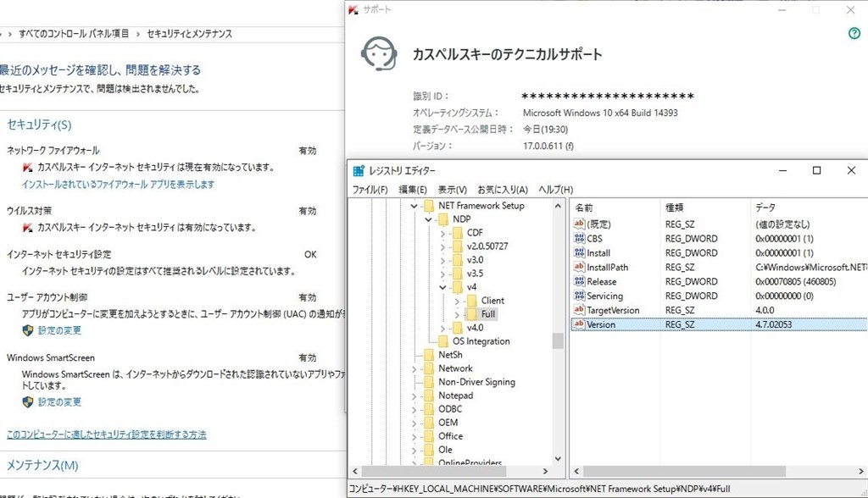This screenshot has height=498, width=868.
Task: Select the Version string value icon
Action: [x=579, y=325]
